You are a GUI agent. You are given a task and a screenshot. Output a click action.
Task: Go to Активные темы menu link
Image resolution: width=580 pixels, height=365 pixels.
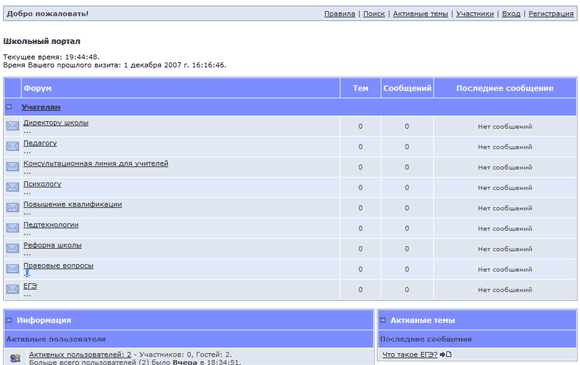coord(420,14)
